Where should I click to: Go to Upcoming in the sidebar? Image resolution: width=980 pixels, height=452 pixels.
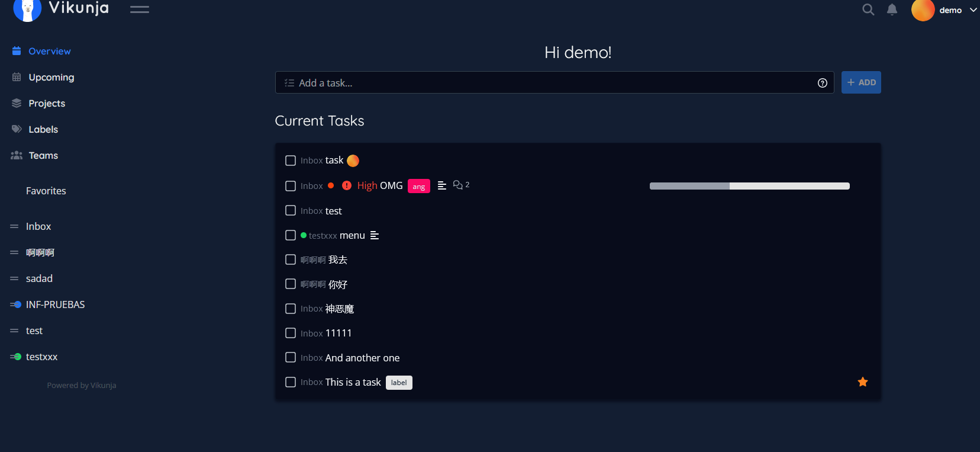click(51, 77)
